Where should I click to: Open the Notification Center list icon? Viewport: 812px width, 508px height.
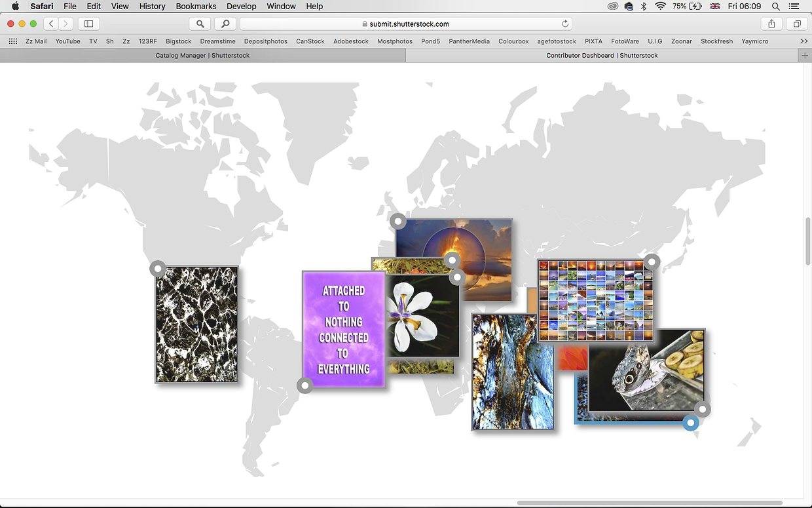pos(794,6)
